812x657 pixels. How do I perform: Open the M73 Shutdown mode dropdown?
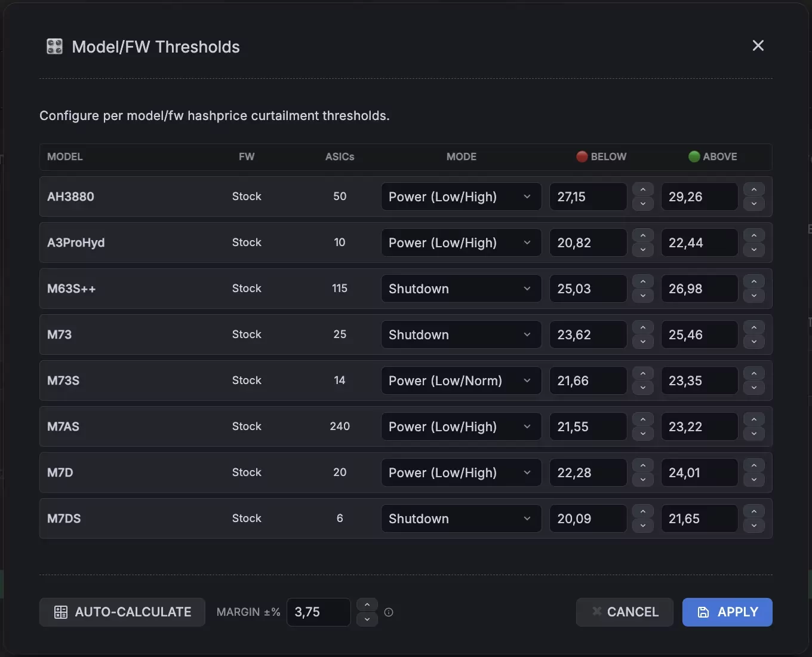point(461,334)
